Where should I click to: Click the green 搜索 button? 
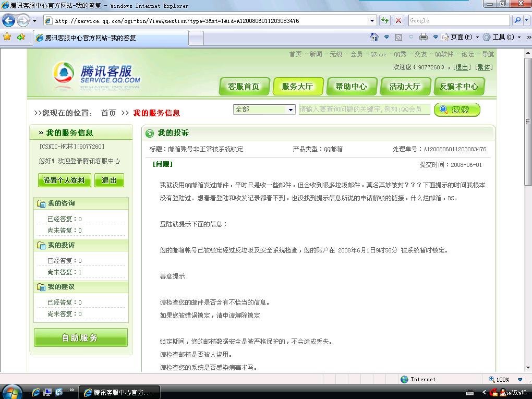tap(456, 110)
